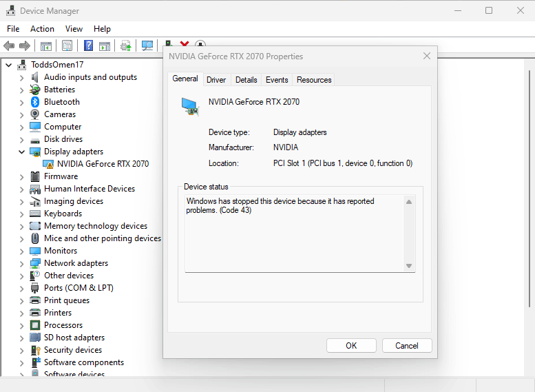Click the Software components puzzle icon
The width and height of the screenshot is (535, 392).
[x=36, y=362]
